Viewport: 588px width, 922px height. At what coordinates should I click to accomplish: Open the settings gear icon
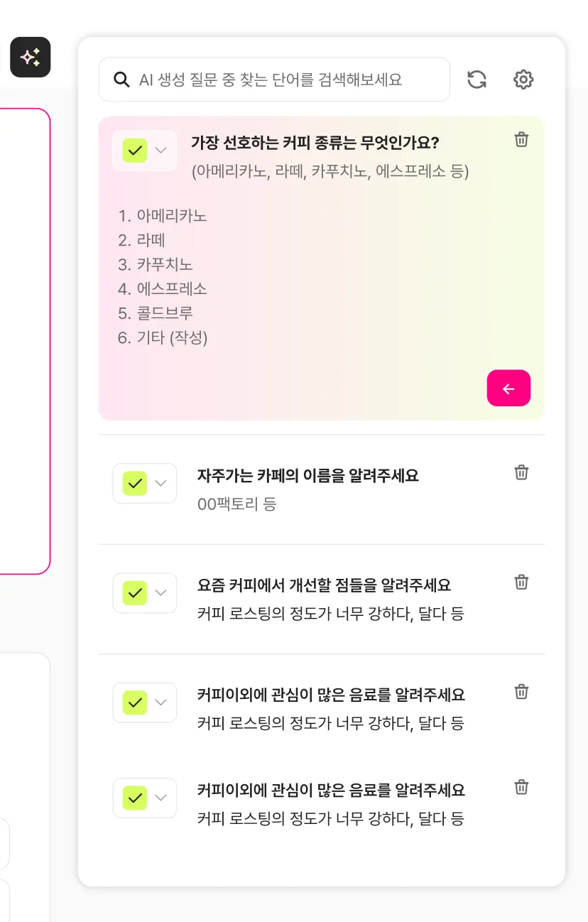coord(523,80)
